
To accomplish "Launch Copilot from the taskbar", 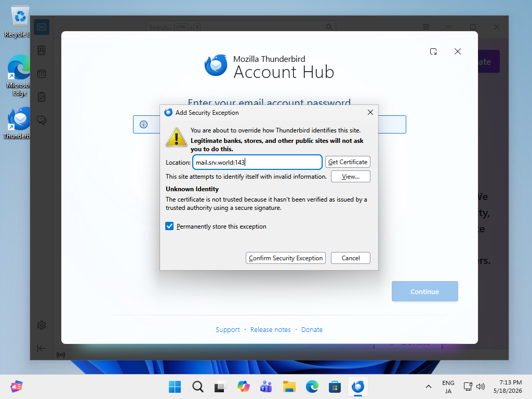I will (243, 387).
